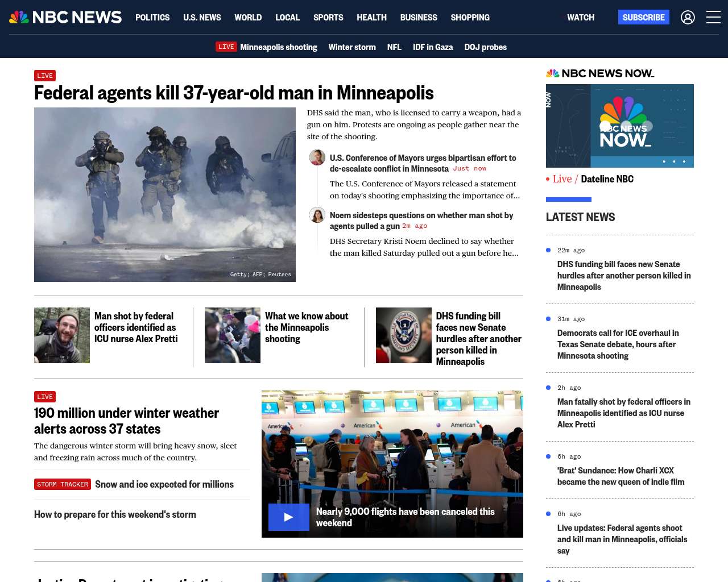
Task: Click the Watch link in header
Action: click(580, 18)
